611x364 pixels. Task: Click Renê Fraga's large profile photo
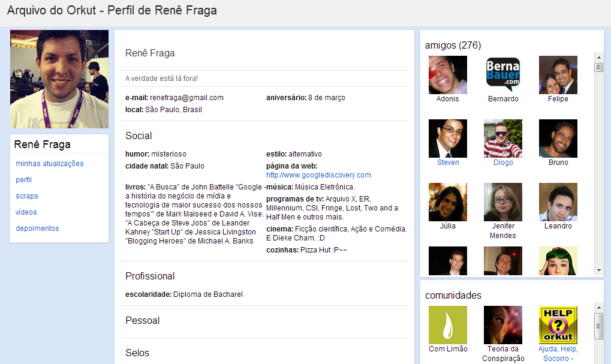tap(59, 79)
